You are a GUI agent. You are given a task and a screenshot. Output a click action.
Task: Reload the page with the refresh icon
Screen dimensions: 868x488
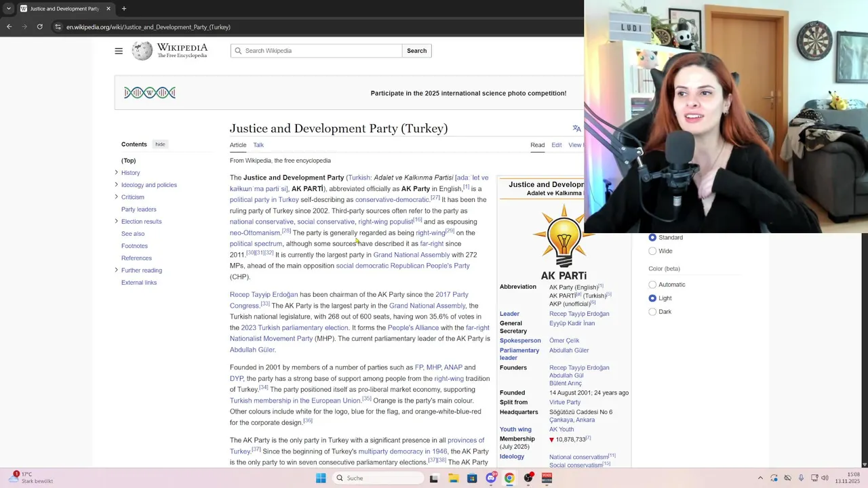(39, 27)
